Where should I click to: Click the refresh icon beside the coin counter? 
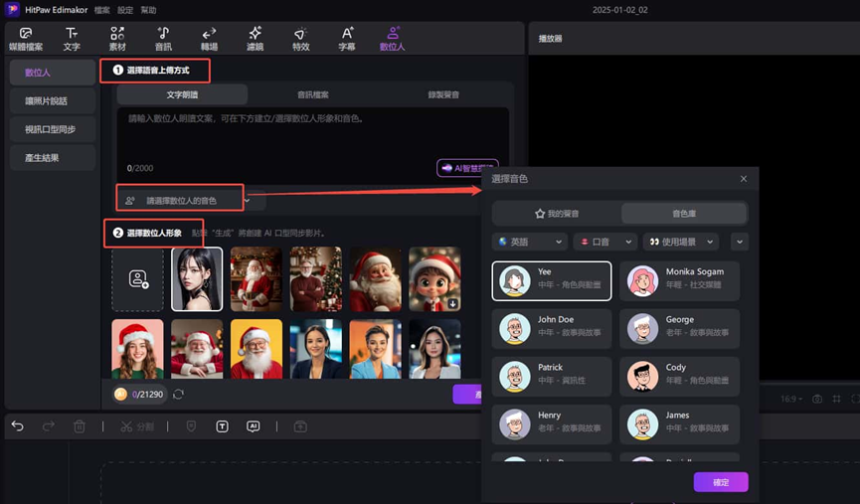coord(178,395)
